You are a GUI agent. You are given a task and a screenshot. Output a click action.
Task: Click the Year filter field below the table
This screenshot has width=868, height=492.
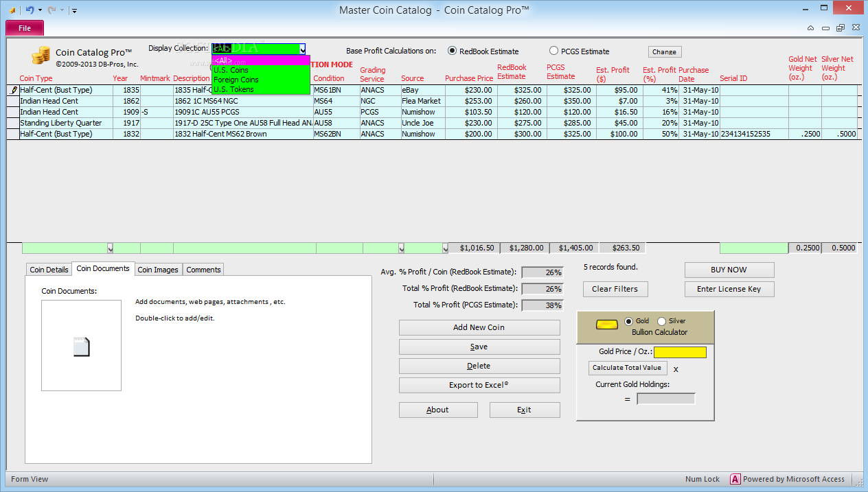(x=127, y=248)
